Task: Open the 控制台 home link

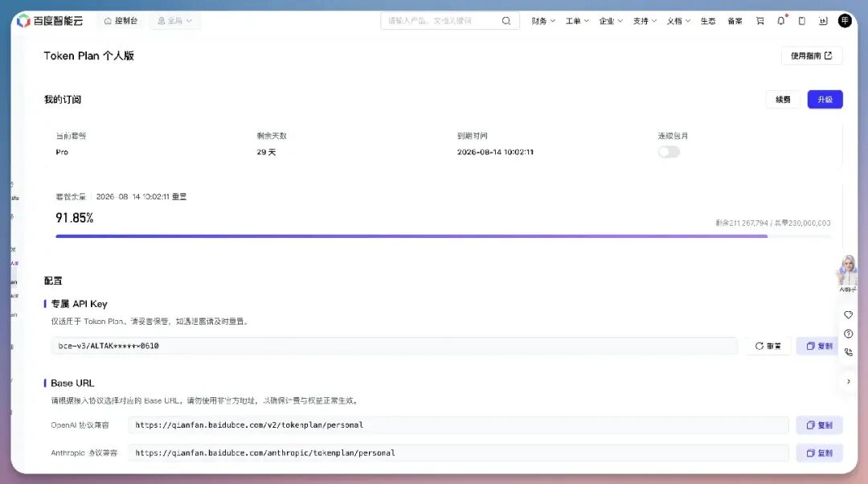Action: pos(121,21)
